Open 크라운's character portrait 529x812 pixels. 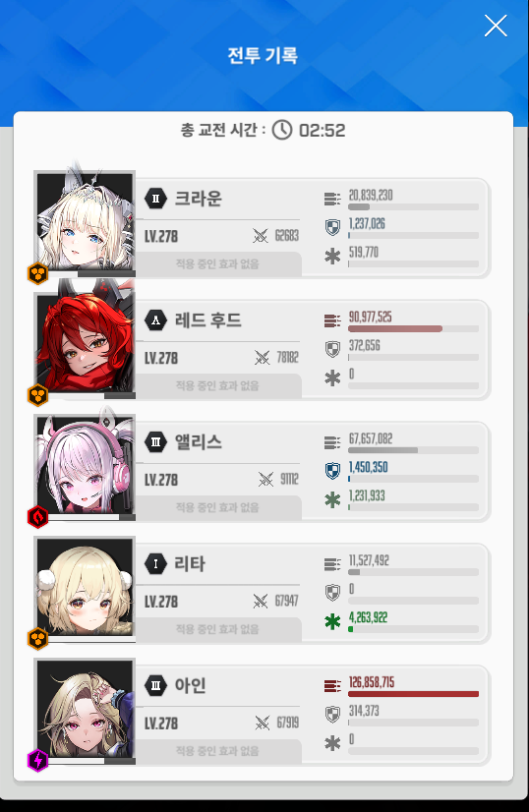coord(86,221)
